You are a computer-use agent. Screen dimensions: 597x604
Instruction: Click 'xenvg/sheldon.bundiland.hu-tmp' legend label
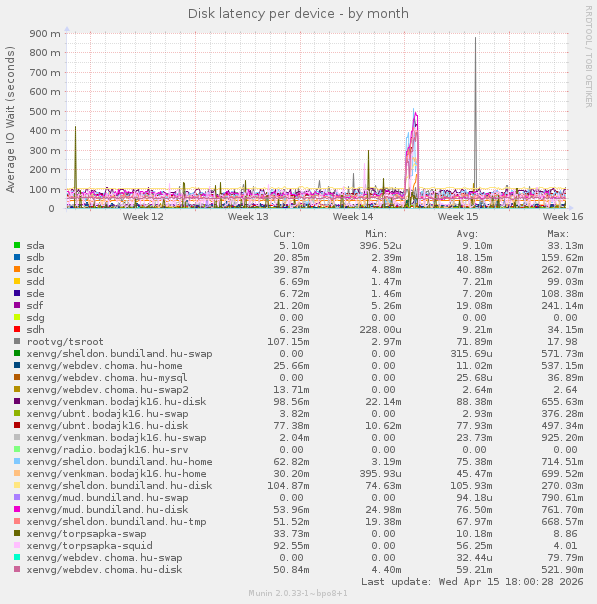coord(116,522)
